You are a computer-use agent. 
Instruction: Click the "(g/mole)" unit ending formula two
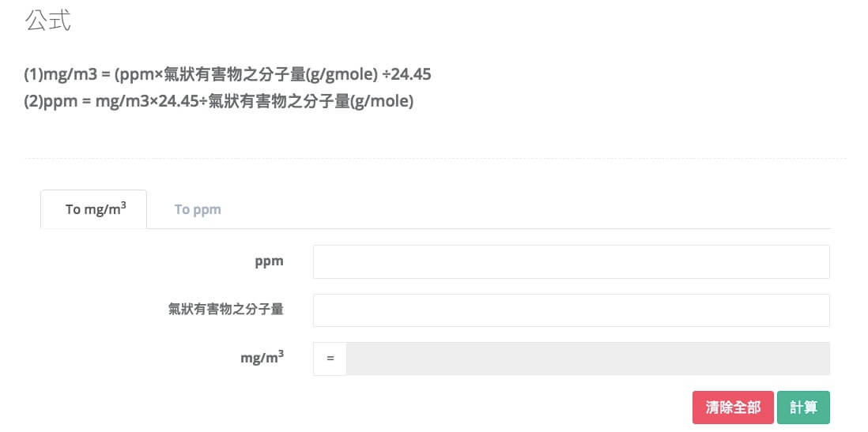click(381, 103)
